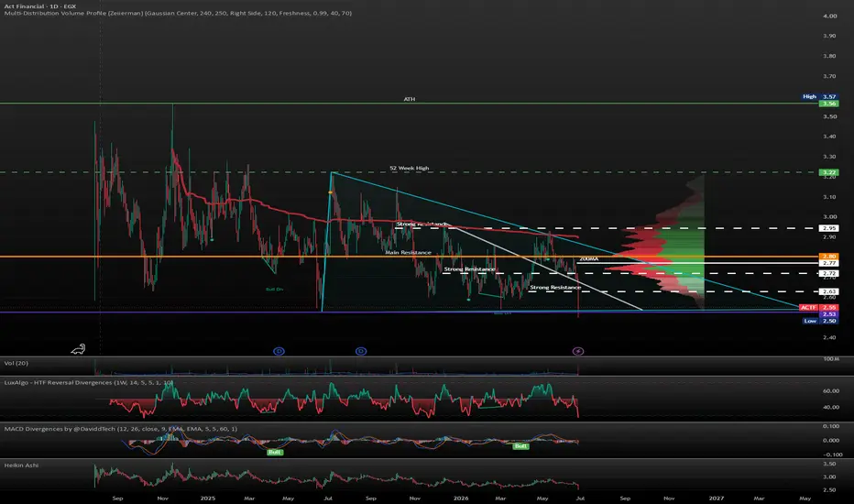
Task: Click the 2026 Bull tag on MACD pane
Action: pos(520,445)
